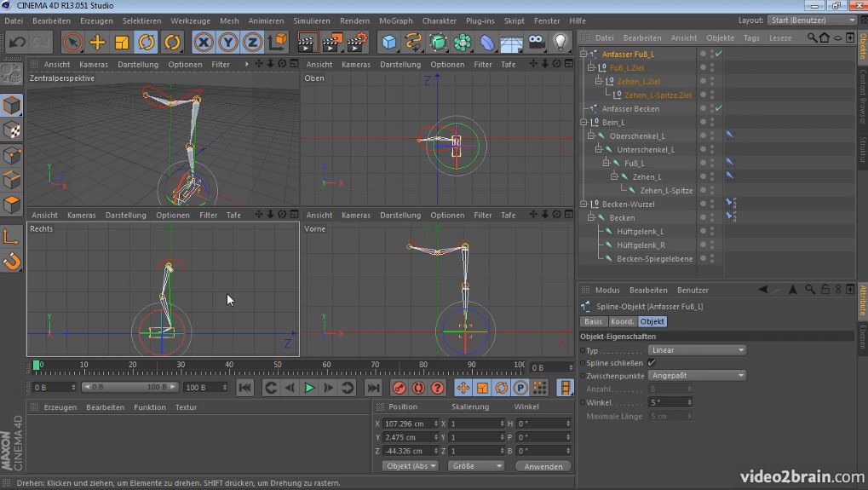Open the deformer objects icon
This screenshot has width=868, height=490.
486,42
